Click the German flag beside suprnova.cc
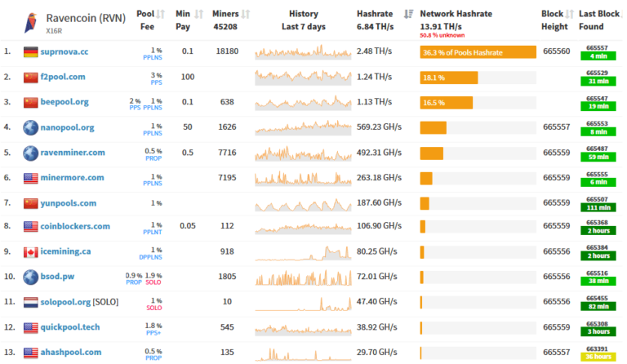Viewport: 627px width, 364px height. (31, 51)
